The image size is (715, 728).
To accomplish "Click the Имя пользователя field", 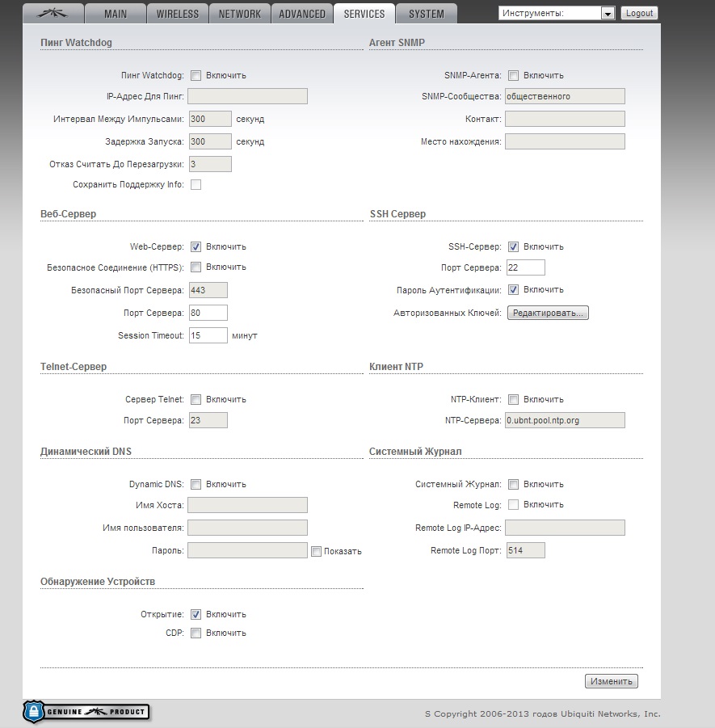I will pyautogui.click(x=247, y=528).
